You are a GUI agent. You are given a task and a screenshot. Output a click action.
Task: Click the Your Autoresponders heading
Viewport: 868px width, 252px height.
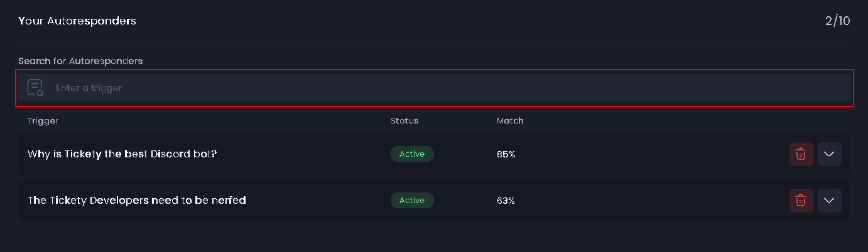(x=77, y=21)
